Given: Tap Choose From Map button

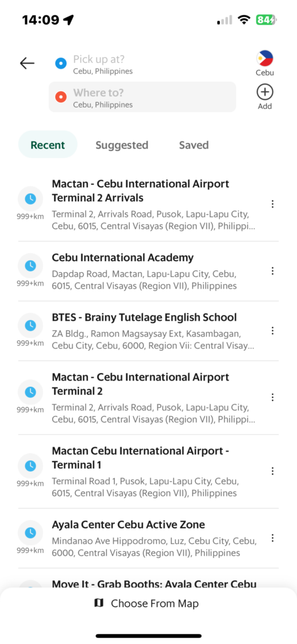Looking at the screenshot, I should (148, 603).
